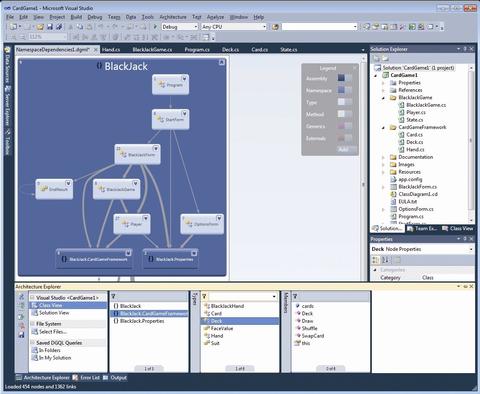The image size is (480, 394).
Task: Open the Architecture menu
Action: (173, 17)
